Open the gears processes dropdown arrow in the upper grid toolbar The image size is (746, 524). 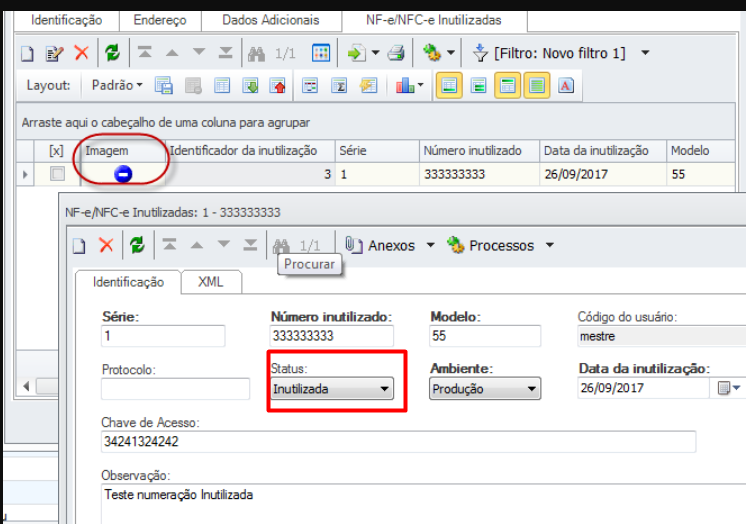click(x=451, y=53)
